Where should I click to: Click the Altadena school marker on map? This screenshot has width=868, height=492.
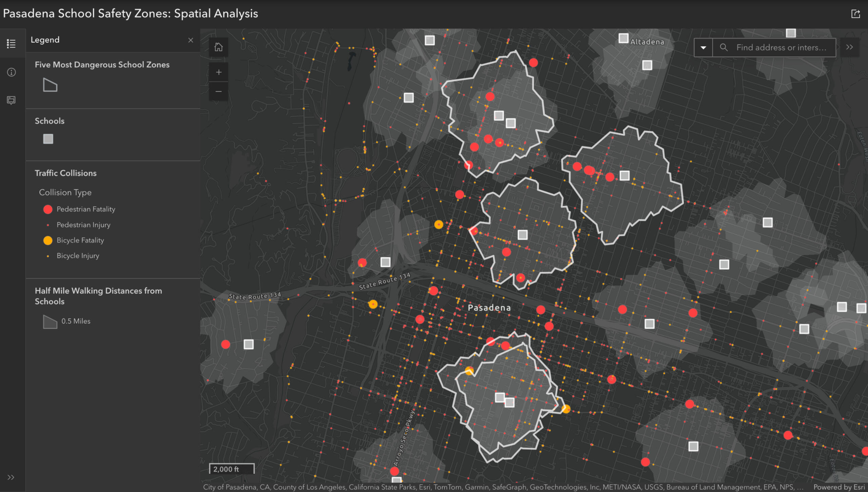pyautogui.click(x=623, y=38)
